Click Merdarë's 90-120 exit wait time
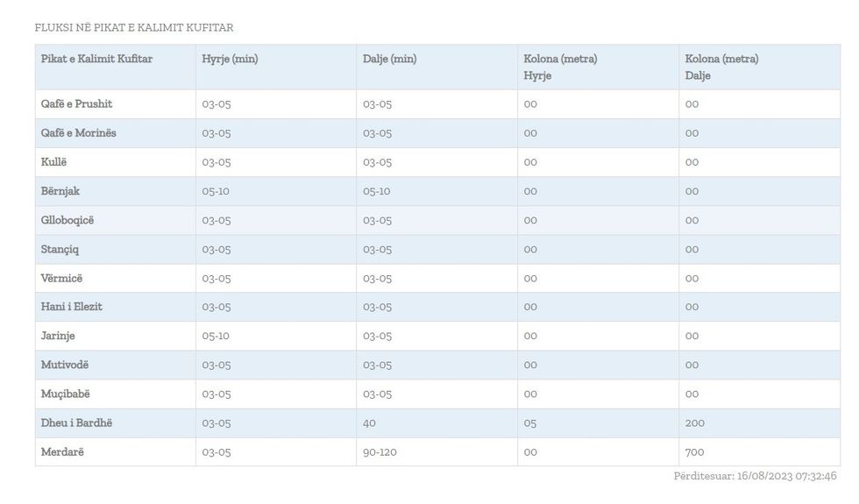 380,451
